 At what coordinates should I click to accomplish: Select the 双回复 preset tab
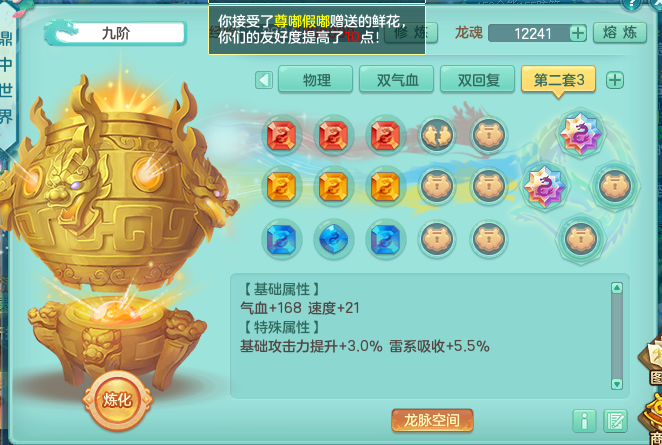[478, 79]
